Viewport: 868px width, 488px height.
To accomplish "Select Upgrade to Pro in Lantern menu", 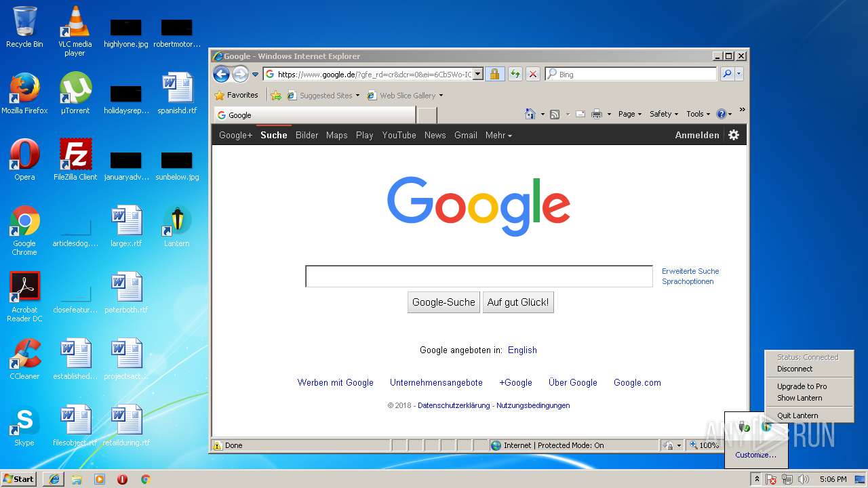I will [x=802, y=386].
